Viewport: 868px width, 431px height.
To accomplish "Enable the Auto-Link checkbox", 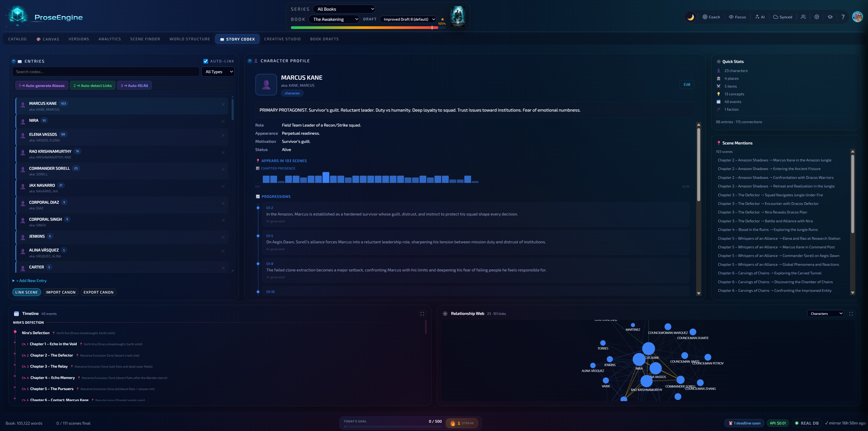I will point(206,61).
